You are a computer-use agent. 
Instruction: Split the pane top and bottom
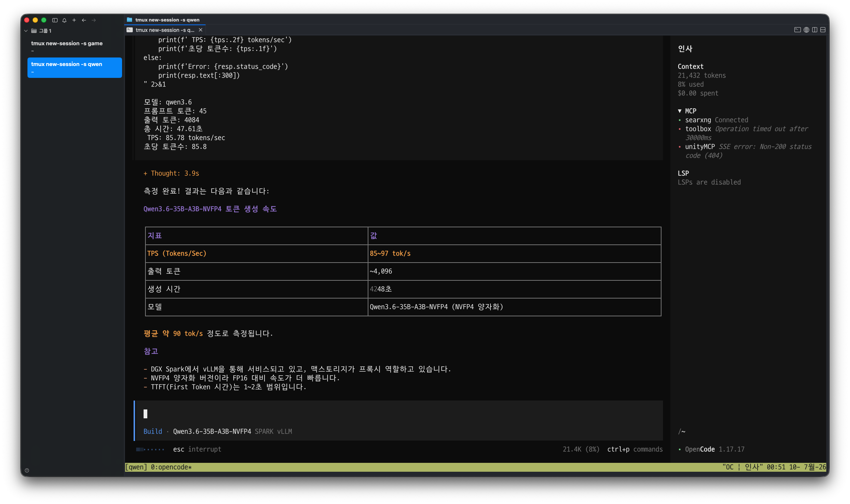point(823,30)
